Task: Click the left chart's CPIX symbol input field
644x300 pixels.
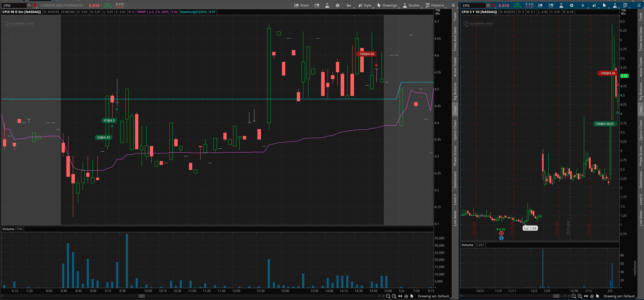Action: click(14, 5)
